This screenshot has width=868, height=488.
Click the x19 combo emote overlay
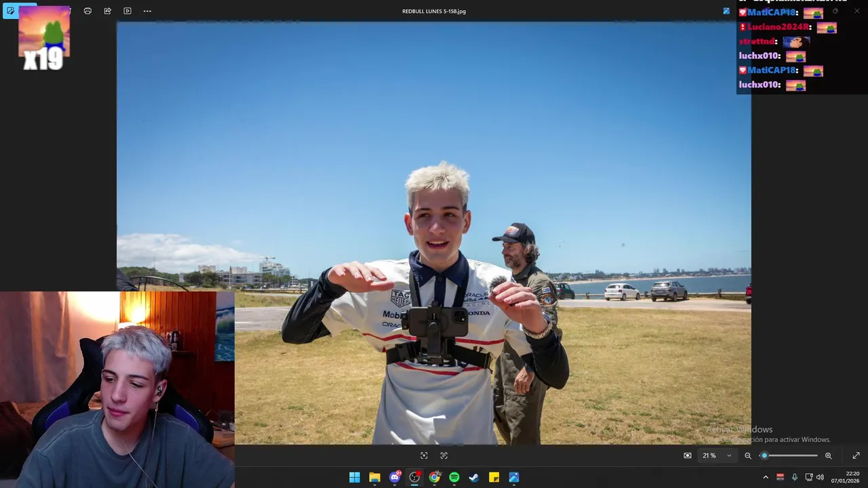44,39
